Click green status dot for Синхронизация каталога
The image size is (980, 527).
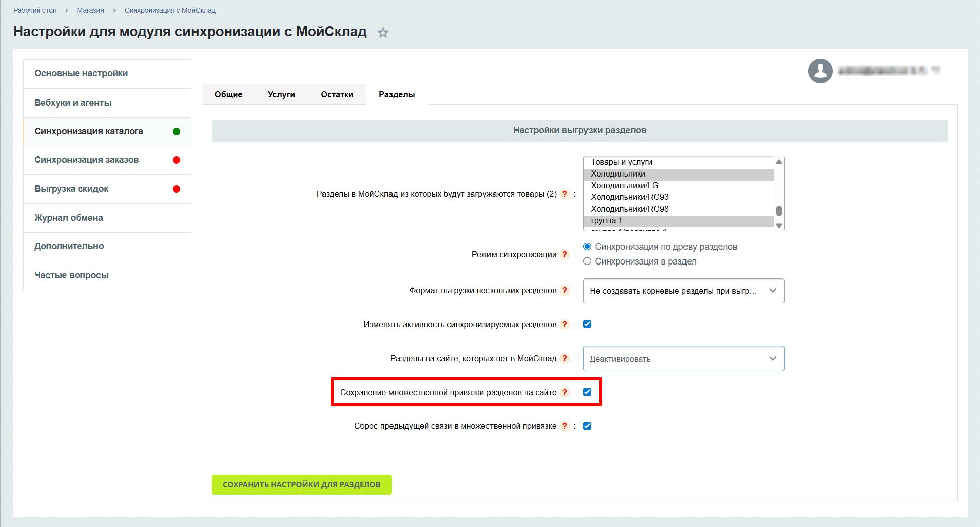pyautogui.click(x=176, y=131)
